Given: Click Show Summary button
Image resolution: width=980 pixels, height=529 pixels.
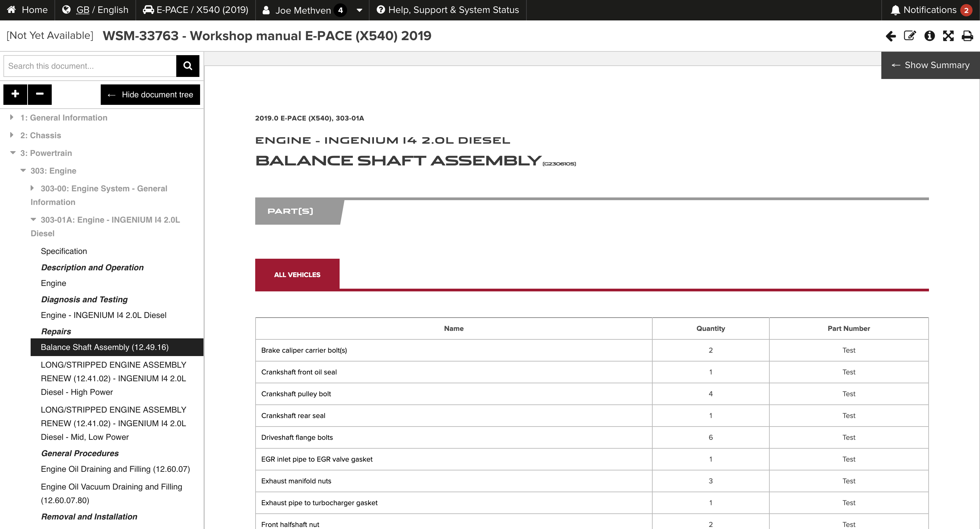Looking at the screenshot, I should [931, 65].
